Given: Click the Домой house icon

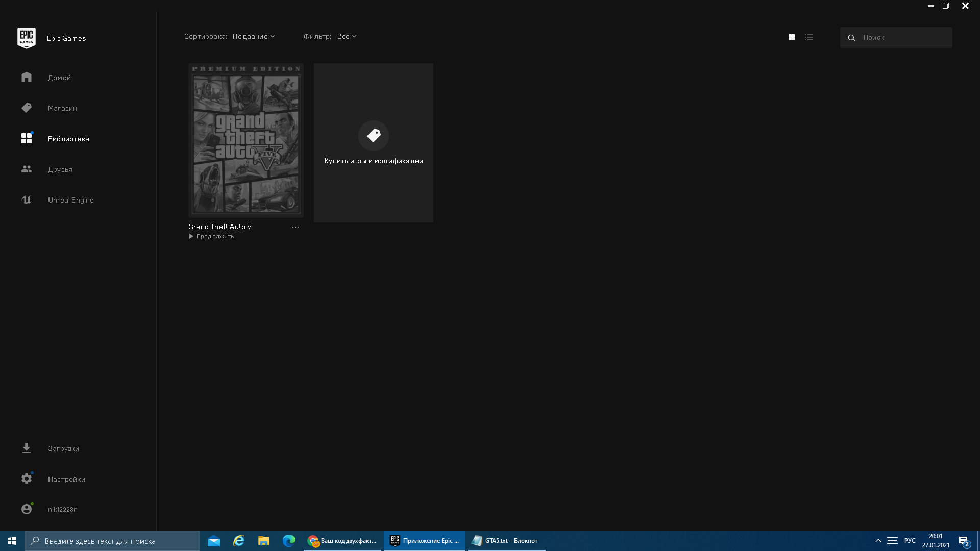Looking at the screenshot, I should coord(27,77).
